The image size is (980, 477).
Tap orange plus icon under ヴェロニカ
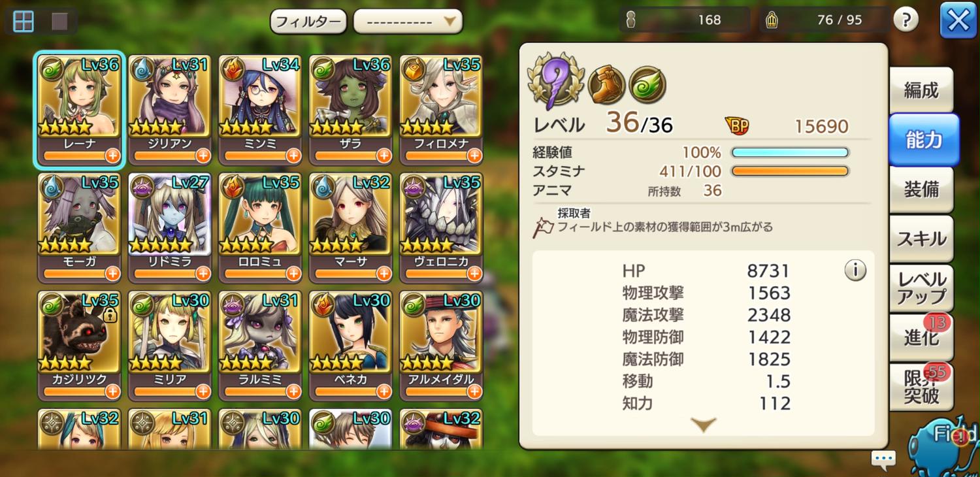(474, 273)
